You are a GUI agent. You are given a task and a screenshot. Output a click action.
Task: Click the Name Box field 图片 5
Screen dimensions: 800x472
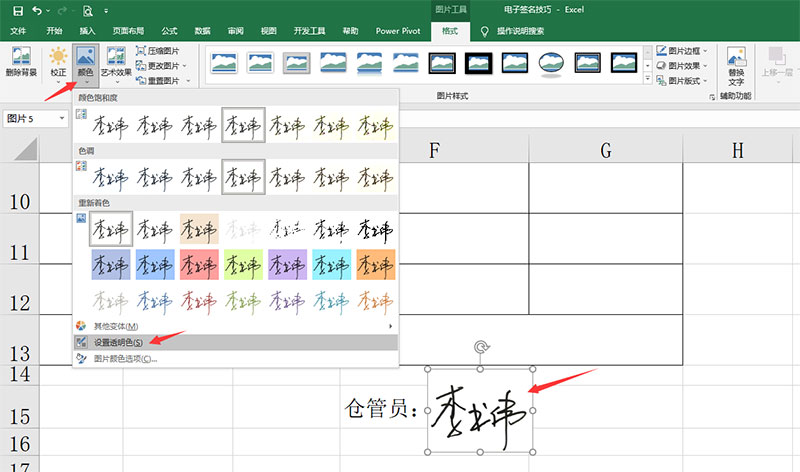pos(30,118)
